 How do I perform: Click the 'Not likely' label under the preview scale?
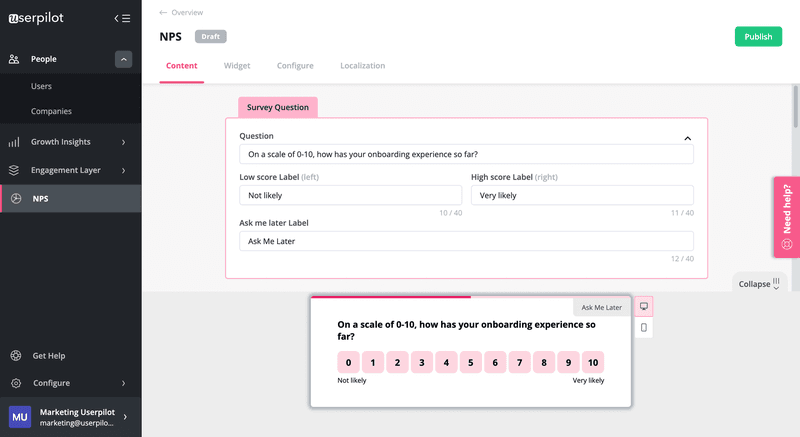pos(352,380)
